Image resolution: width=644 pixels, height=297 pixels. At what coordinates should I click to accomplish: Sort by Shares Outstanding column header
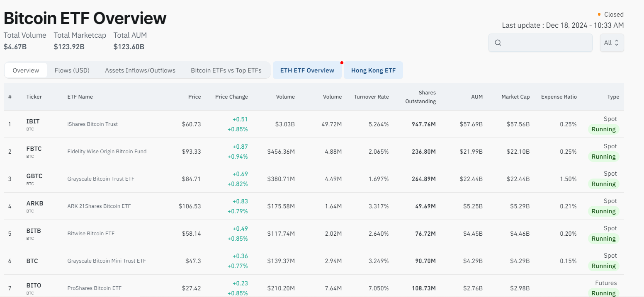pos(420,97)
